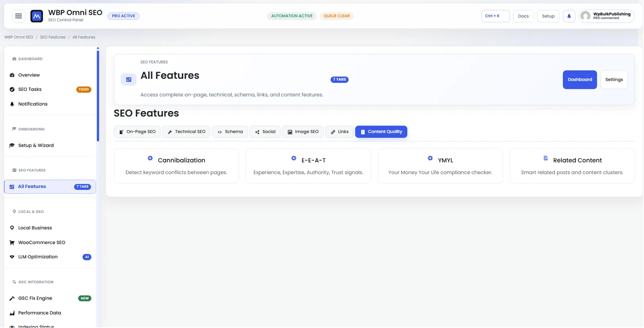Open LLM Optimization in sidebar
The height and width of the screenshot is (328, 644).
tap(50, 257)
